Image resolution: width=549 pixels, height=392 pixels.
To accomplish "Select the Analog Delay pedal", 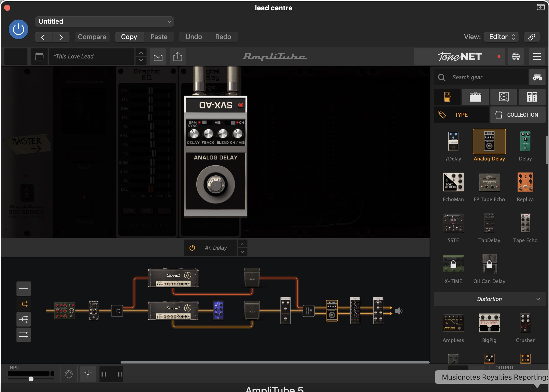I will (489, 141).
